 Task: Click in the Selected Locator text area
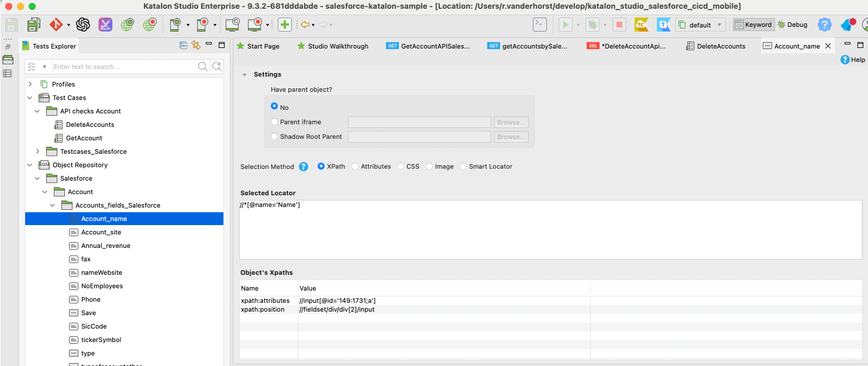coord(550,229)
